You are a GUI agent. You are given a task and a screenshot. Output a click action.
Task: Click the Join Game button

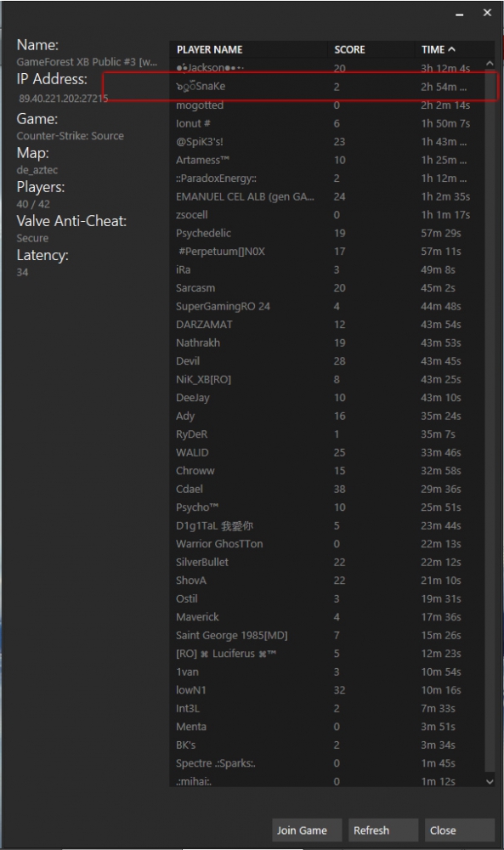click(306, 830)
